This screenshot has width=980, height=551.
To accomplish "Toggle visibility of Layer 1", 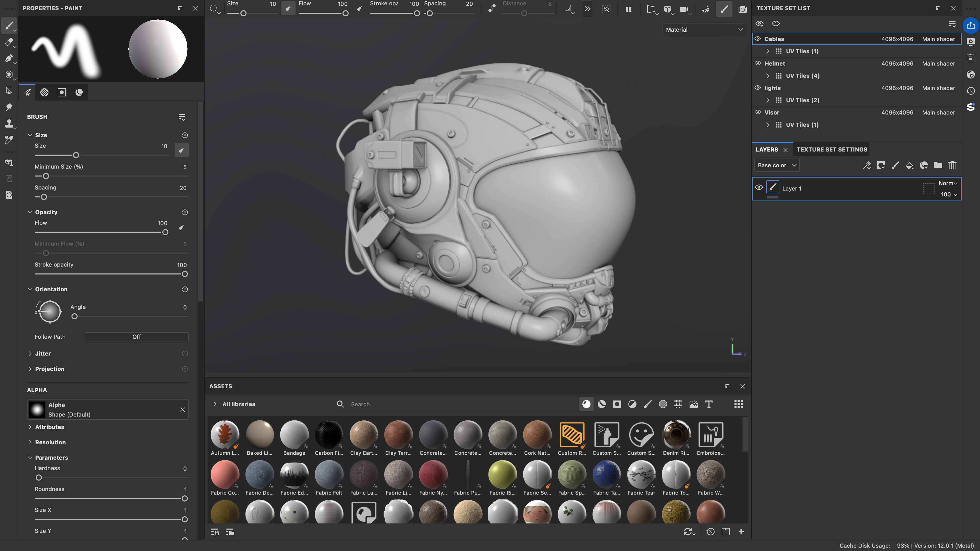I will 759,187.
